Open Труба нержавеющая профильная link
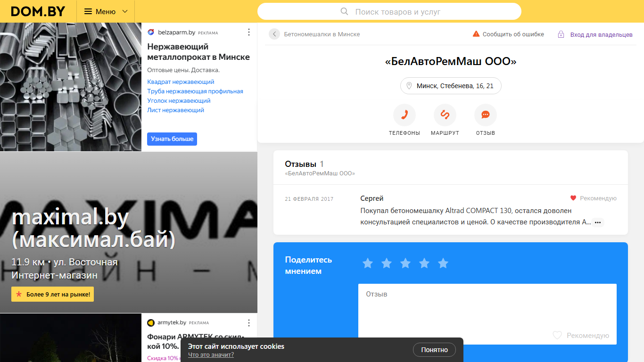Screen dimensions: 644x362 (195, 91)
